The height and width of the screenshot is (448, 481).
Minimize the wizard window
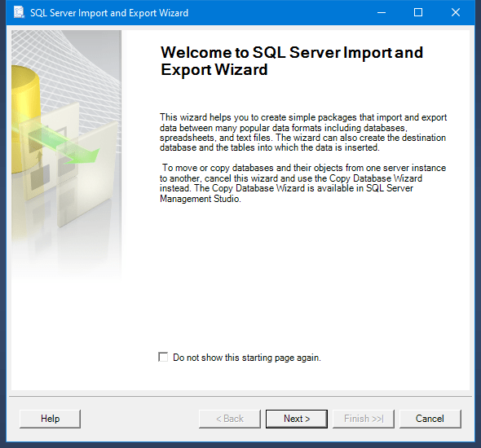(382, 12)
